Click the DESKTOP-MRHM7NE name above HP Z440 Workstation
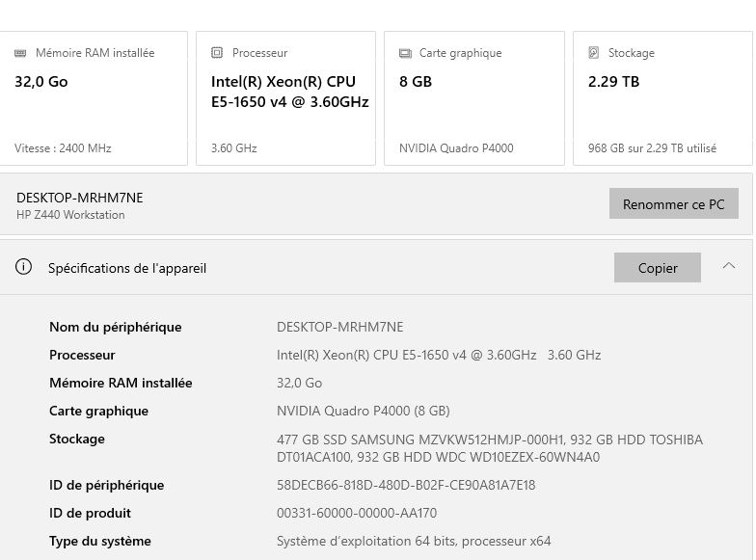This screenshot has width=756, height=560. click(79, 198)
